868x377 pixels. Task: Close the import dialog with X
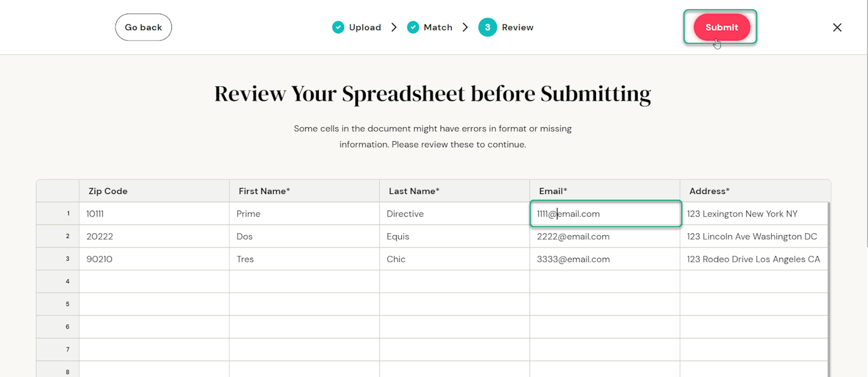(837, 27)
